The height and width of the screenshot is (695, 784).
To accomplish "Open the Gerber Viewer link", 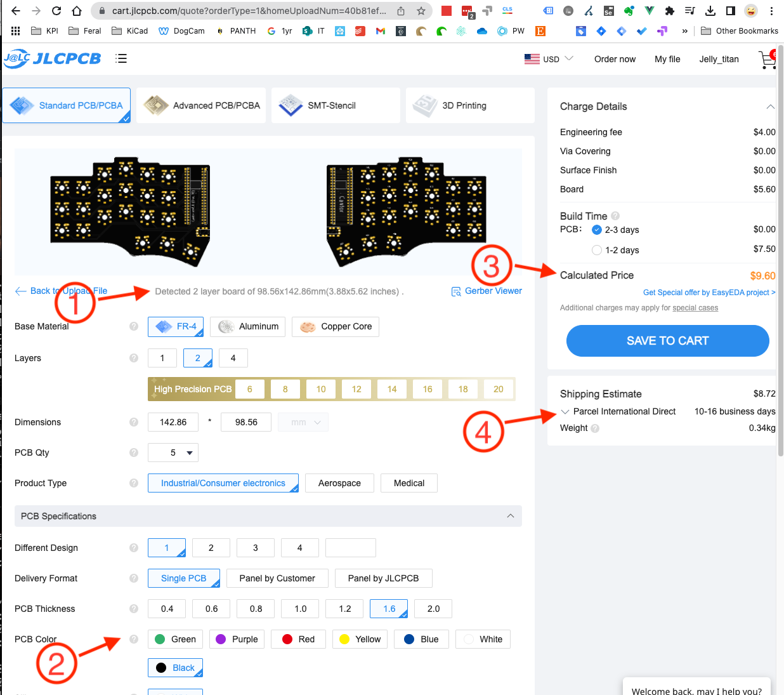I will (487, 291).
